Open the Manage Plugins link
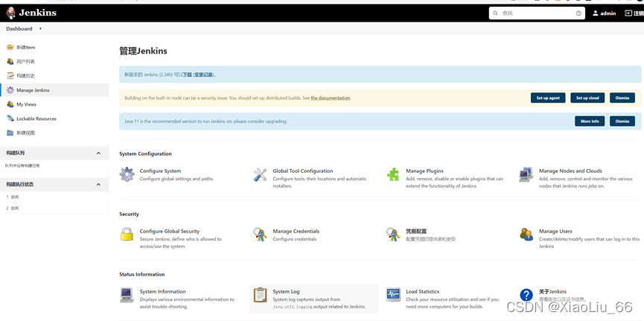644x321 pixels. tap(424, 171)
